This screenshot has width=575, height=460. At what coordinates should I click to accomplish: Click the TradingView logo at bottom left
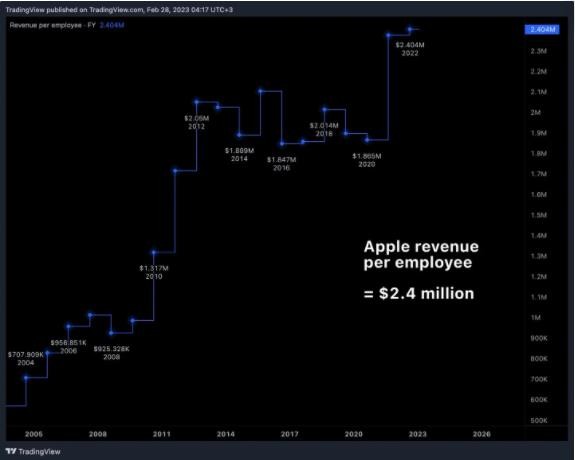pyautogui.click(x=33, y=452)
